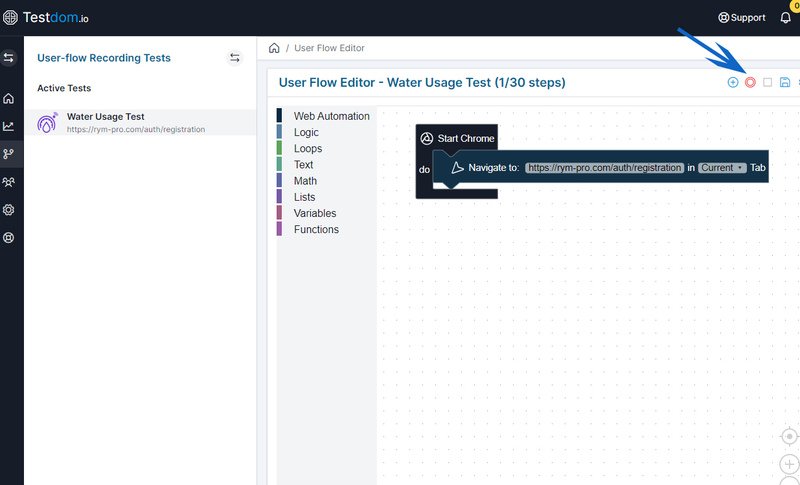Save the user flow with the floppy disk icon
Viewport: 800px width, 485px height.
click(785, 82)
